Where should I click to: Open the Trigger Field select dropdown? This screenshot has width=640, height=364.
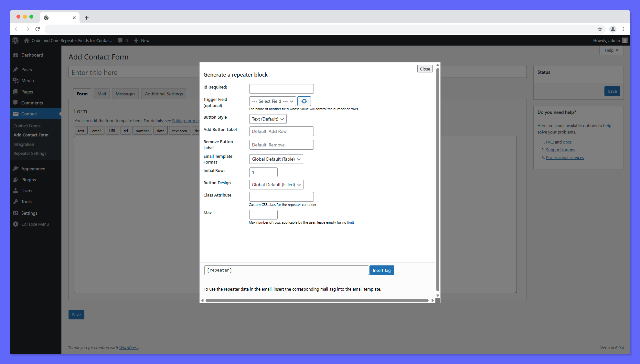(272, 101)
